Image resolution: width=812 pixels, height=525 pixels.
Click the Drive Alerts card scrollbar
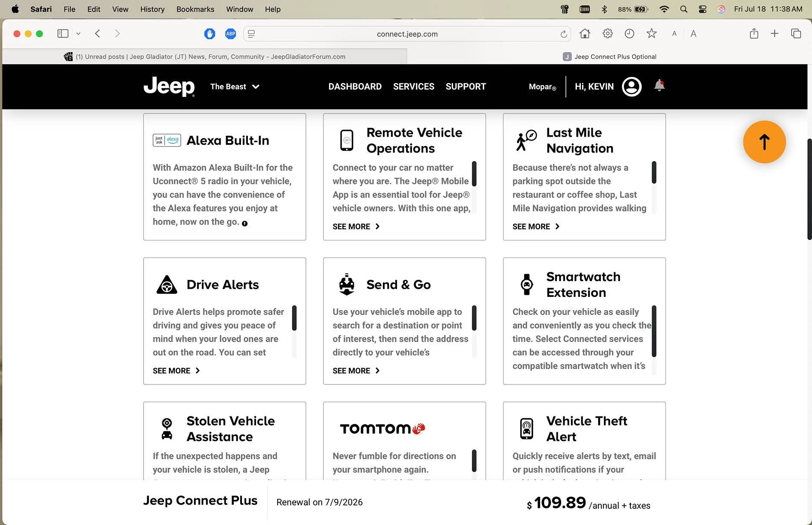click(x=294, y=318)
